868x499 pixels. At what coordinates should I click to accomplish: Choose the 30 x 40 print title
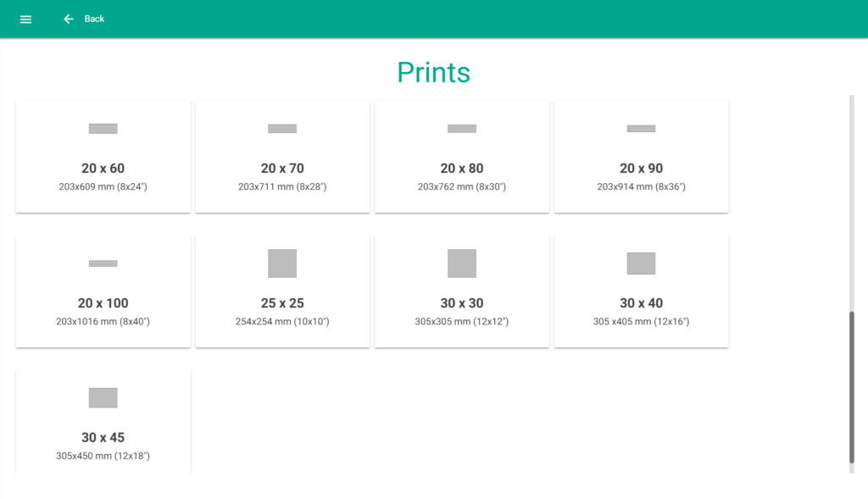641,303
